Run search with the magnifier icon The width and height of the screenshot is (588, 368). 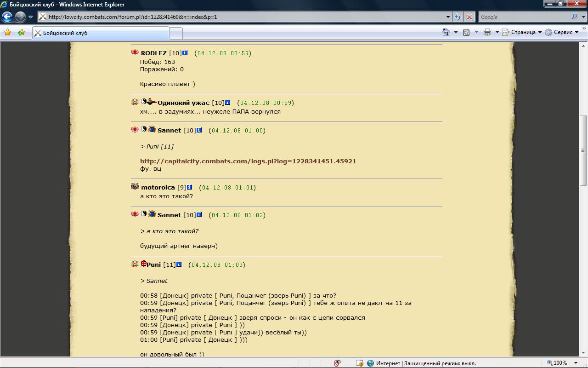click(574, 17)
